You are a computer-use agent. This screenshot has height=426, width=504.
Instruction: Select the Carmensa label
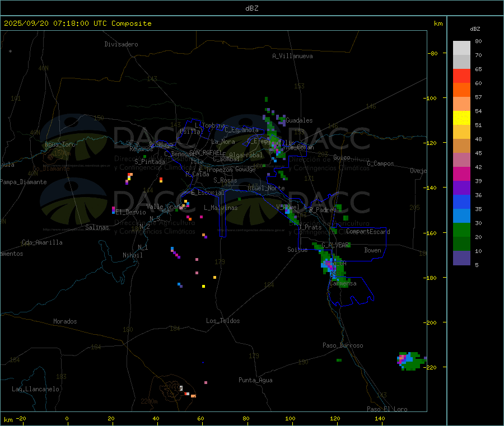343,284
